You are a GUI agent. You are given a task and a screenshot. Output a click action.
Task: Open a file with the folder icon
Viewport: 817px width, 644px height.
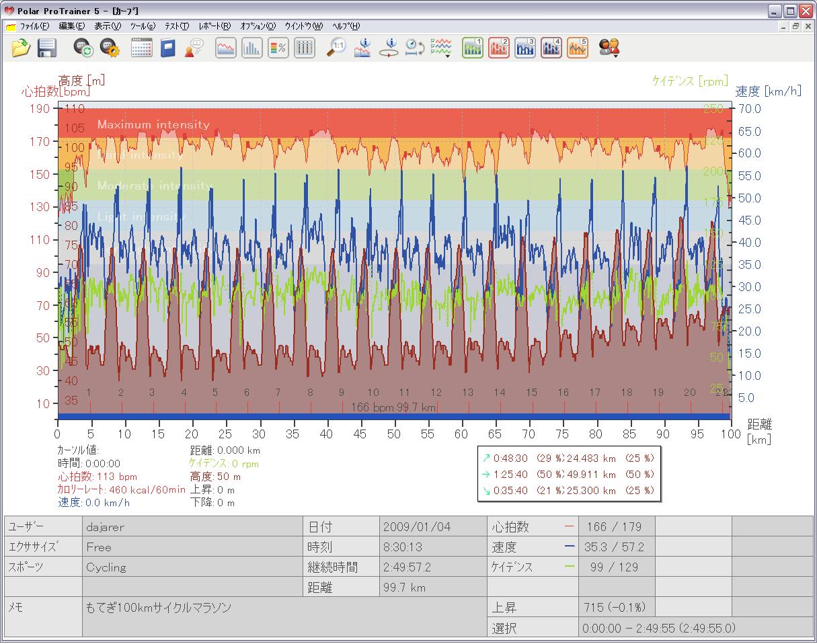[22, 48]
